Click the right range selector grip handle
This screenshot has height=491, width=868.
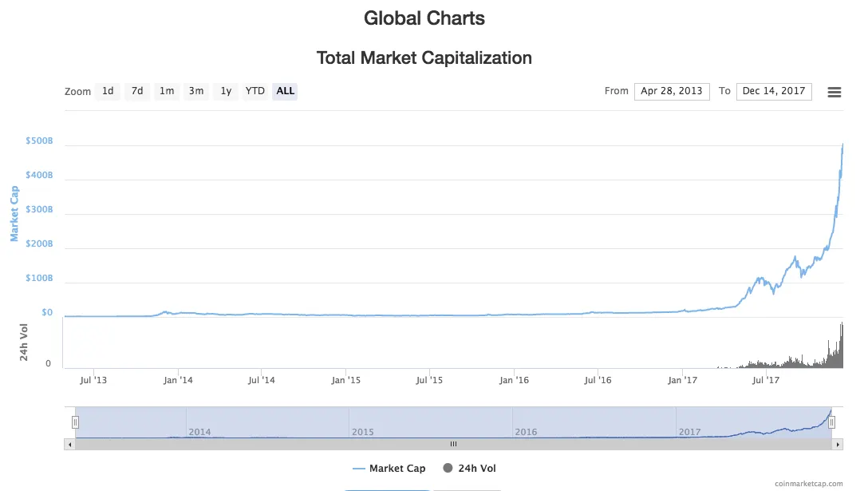[831, 421]
